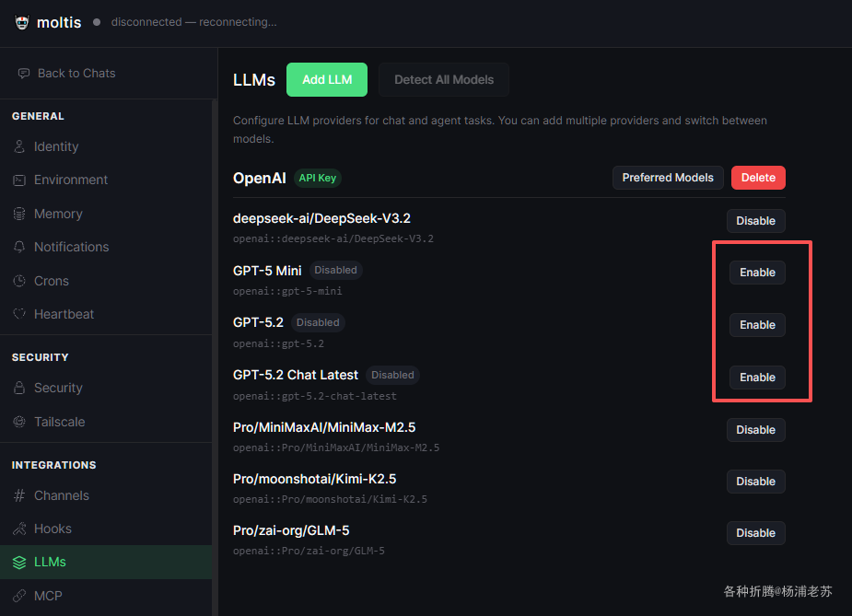Click the Environment terminal icon
The width and height of the screenshot is (852, 616).
(x=19, y=180)
